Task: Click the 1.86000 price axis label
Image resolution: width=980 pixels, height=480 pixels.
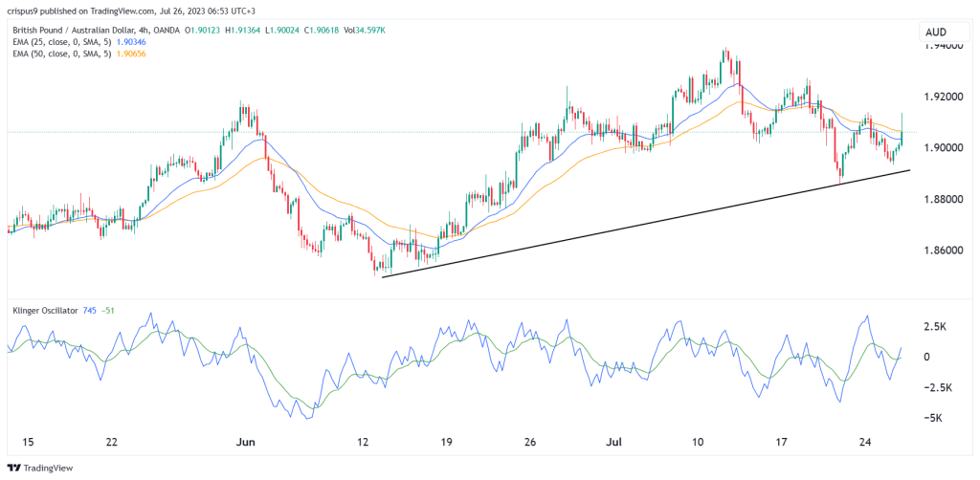Action: (x=942, y=251)
